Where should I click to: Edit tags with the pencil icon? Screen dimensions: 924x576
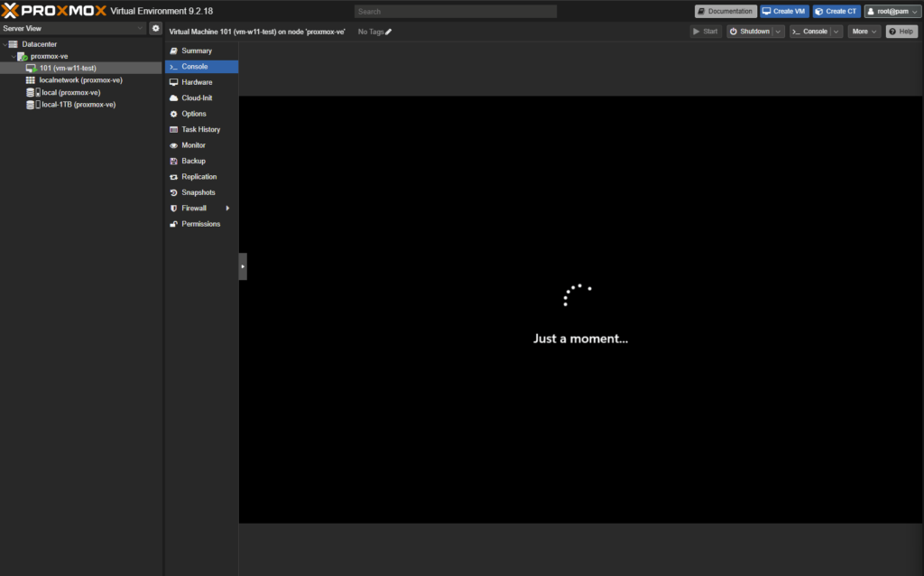click(x=388, y=32)
